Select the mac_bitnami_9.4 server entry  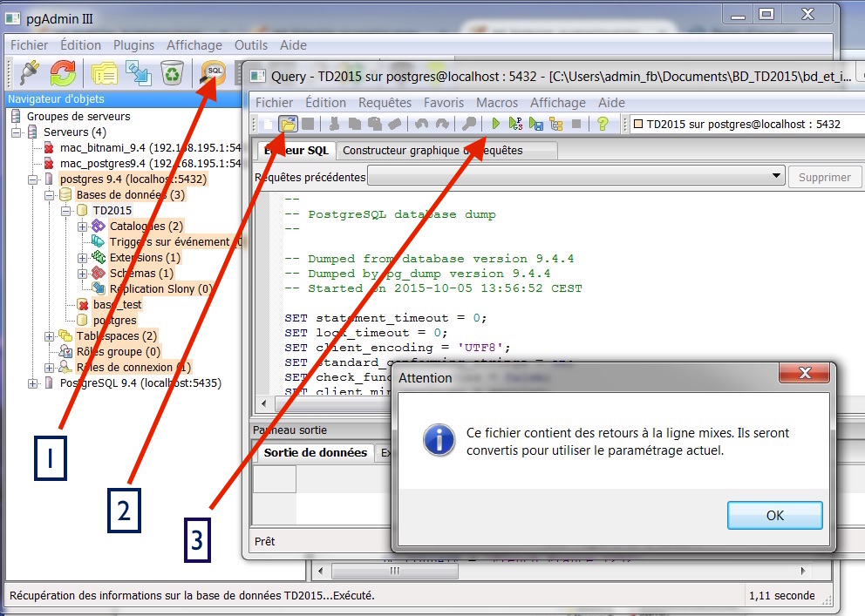150,147
